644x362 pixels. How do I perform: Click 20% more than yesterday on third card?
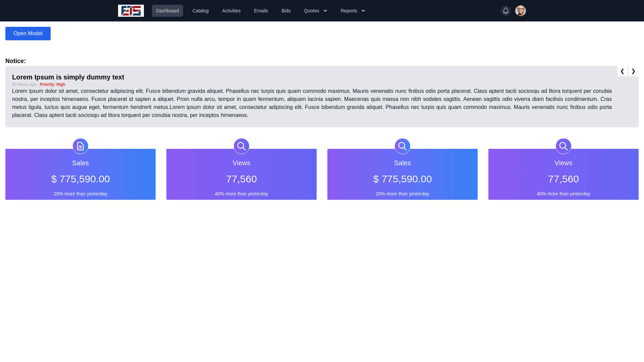(x=402, y=194)
